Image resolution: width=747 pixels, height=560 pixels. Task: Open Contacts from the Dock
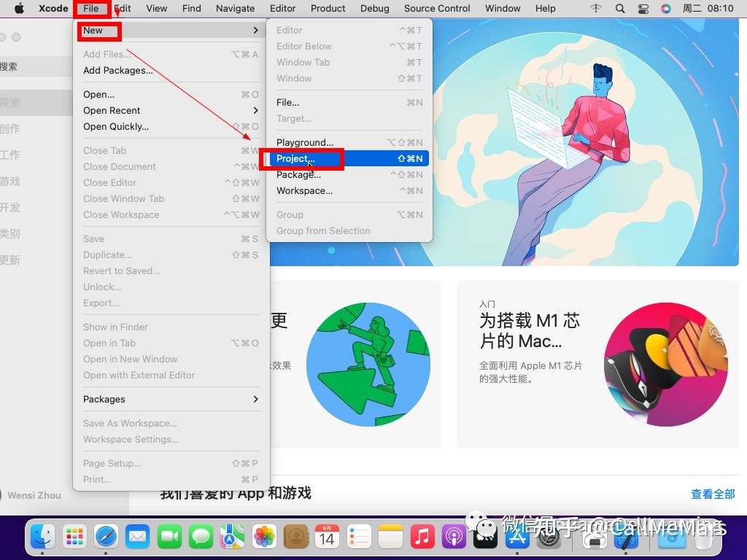point(295,537)
